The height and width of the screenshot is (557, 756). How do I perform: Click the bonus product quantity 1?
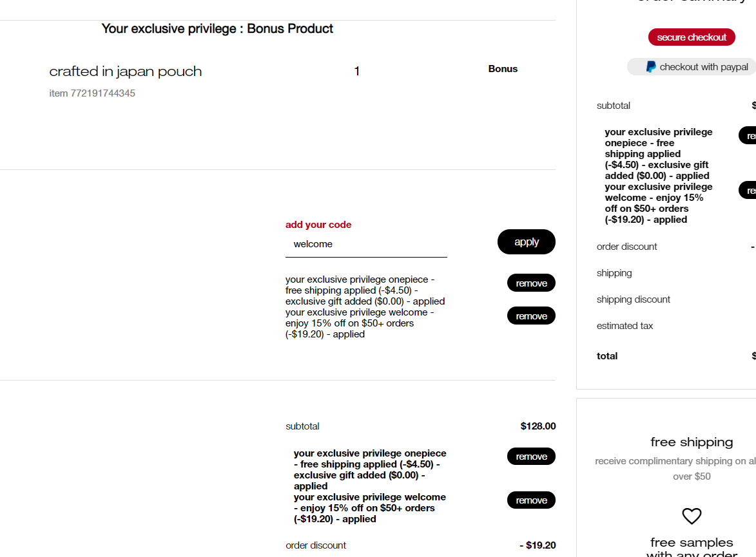pos(357,71)
